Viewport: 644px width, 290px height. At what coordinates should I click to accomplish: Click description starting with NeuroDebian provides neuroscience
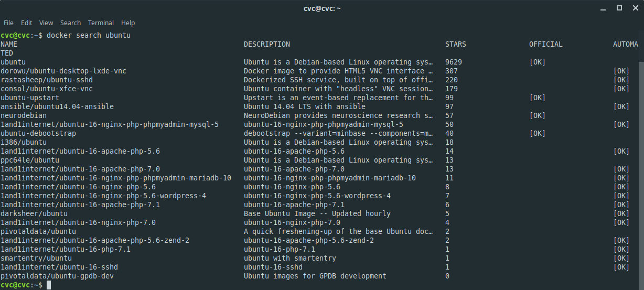point(338,115)
